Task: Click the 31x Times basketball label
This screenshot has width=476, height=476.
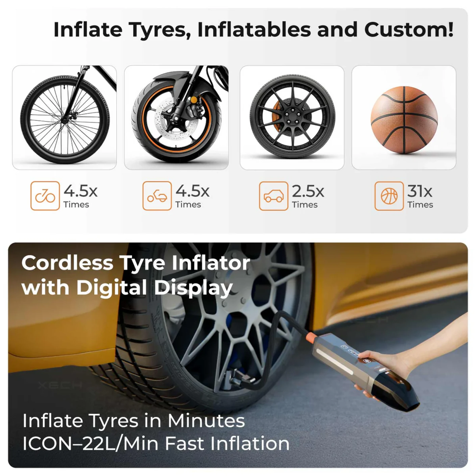Action: [x=420, y=196]
